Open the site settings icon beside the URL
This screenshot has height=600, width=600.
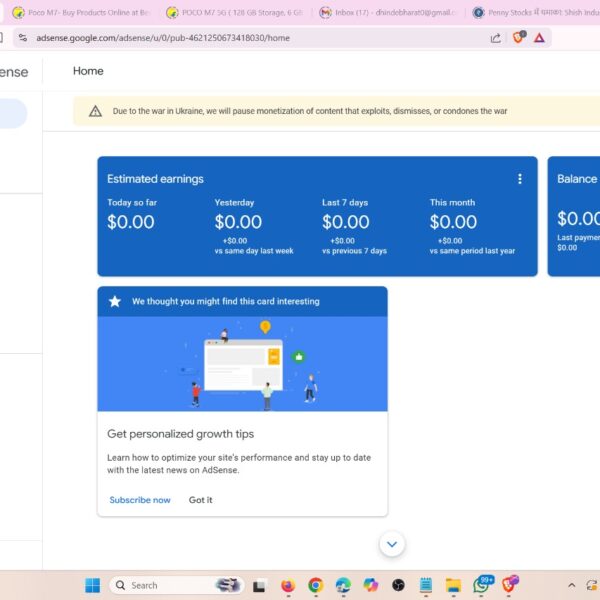coord(23,38)
